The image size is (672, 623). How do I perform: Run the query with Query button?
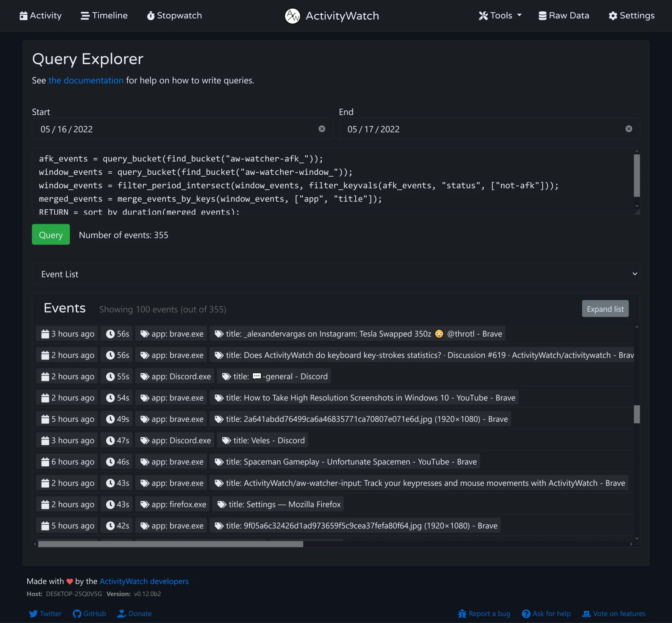coord(51,234)
